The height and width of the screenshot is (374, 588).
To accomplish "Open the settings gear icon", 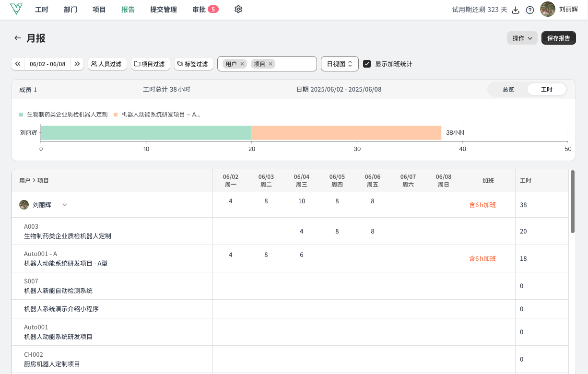I will [x=238, y=9].
